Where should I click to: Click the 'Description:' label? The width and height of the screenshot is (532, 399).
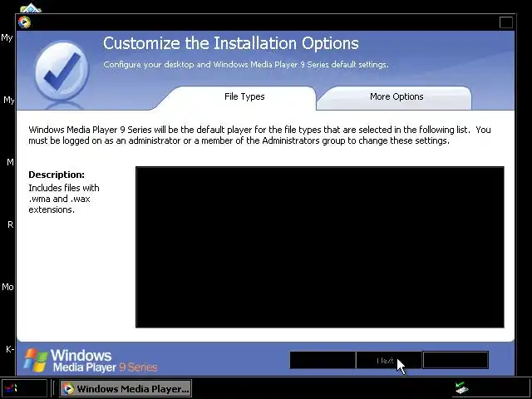[57, 175]
